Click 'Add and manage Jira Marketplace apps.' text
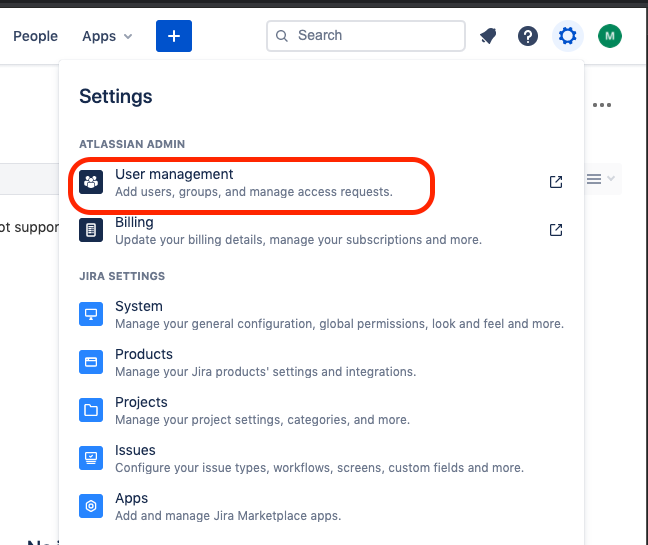648x545 pixels. pos(228,516)
